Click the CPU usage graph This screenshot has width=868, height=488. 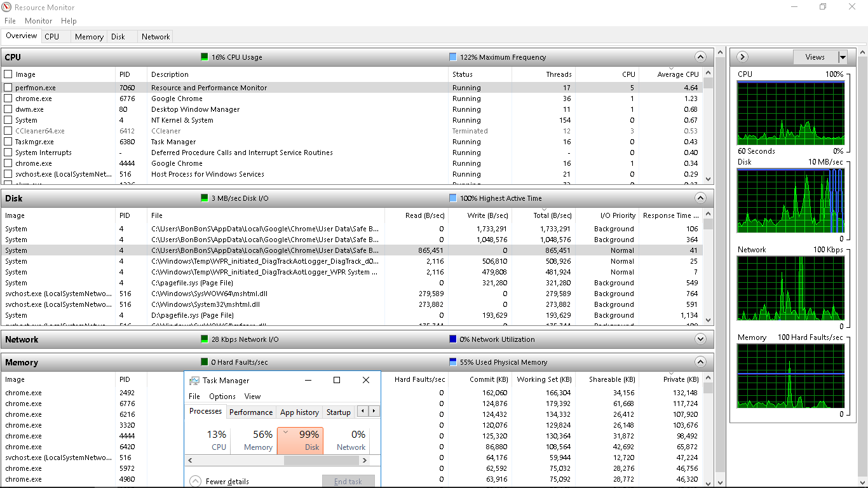[791, 112]
